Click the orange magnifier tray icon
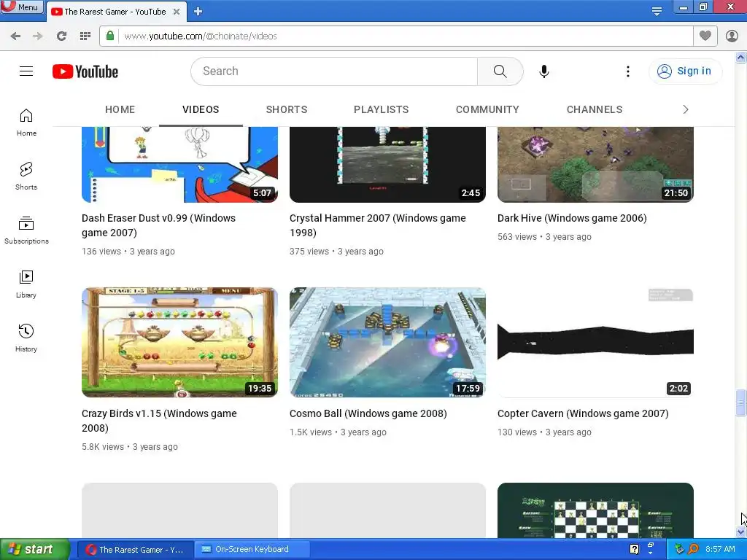This screenshot has height=560, width=747. point(693,549)
